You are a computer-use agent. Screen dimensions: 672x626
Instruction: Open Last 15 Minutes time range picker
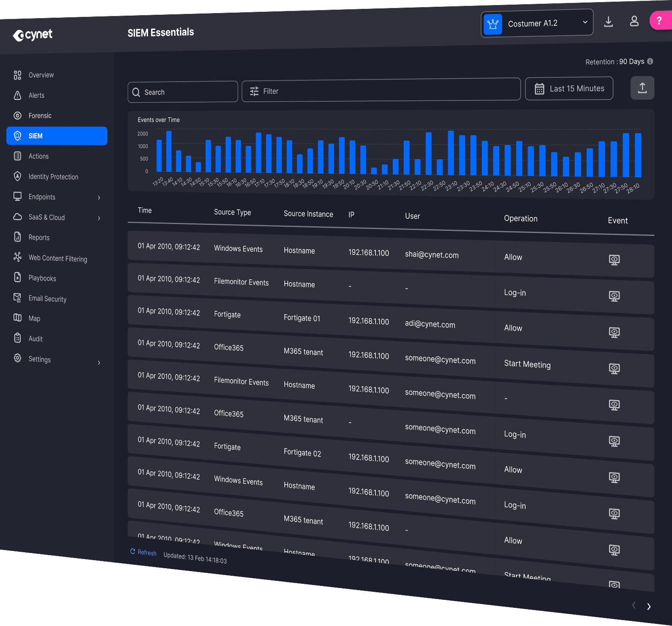pos(569,89)
